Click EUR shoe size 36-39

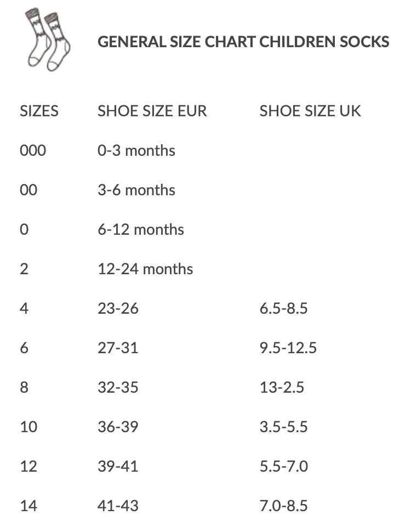[x=118, y=427]
